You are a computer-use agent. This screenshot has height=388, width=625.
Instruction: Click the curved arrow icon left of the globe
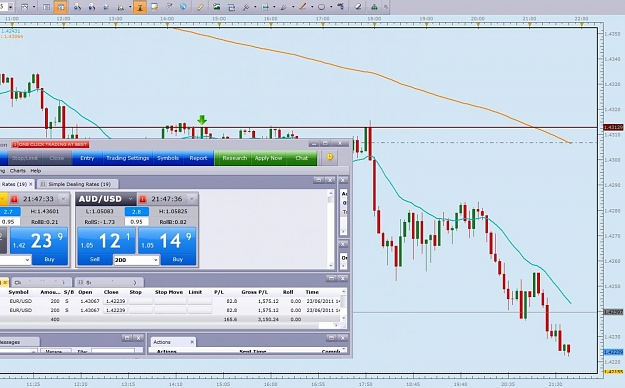tap(169, 7)
